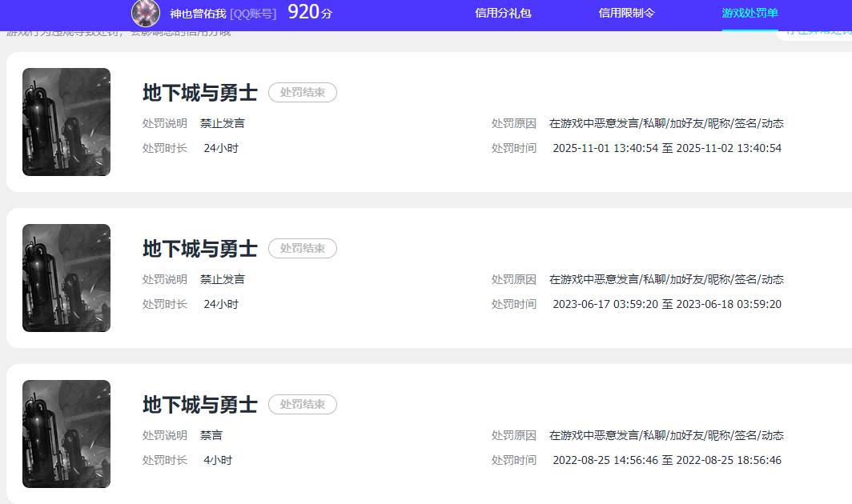
Task: Click the middle punishment card thumbnail
Action: pyautogui.click(x=66, y=278)
